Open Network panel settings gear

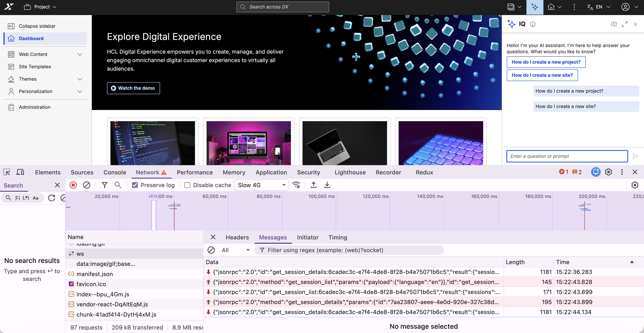point(635,185)
